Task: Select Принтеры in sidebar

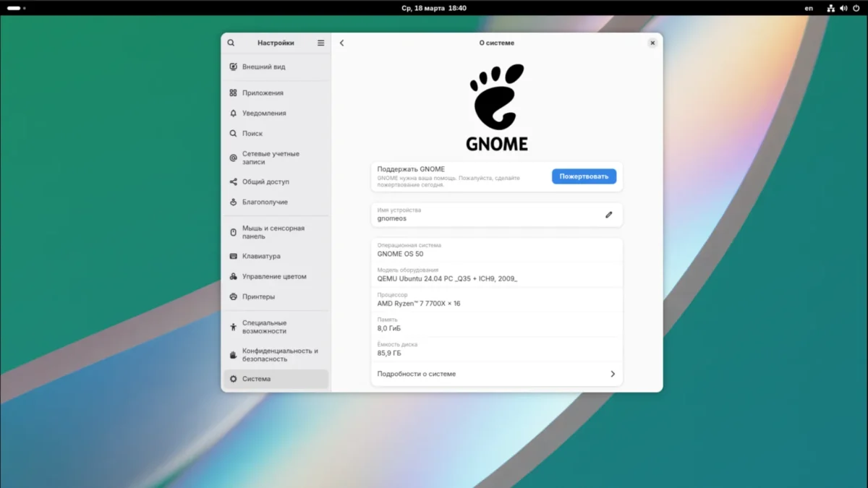Action: click(x=276, y=296)
